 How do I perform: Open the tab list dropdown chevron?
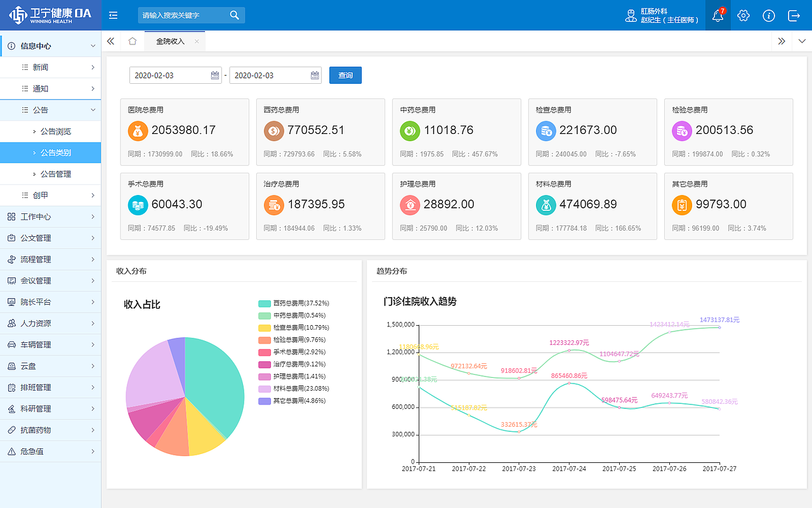[x=802, y=41]
